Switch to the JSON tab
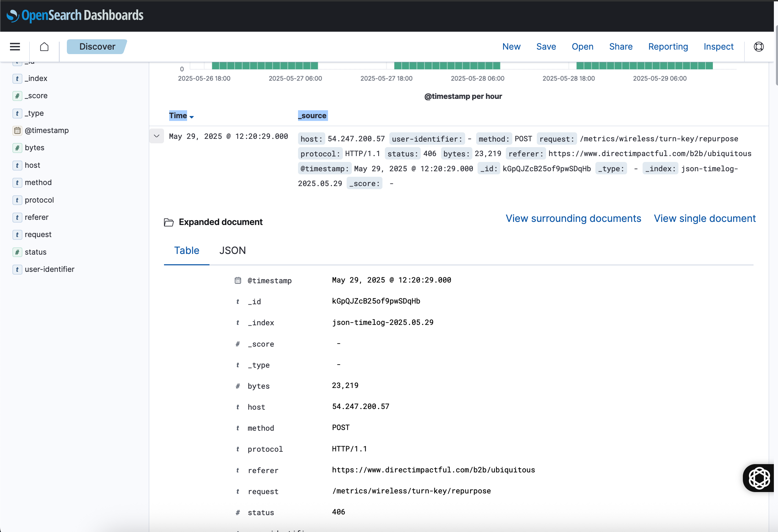 (233, 250)
